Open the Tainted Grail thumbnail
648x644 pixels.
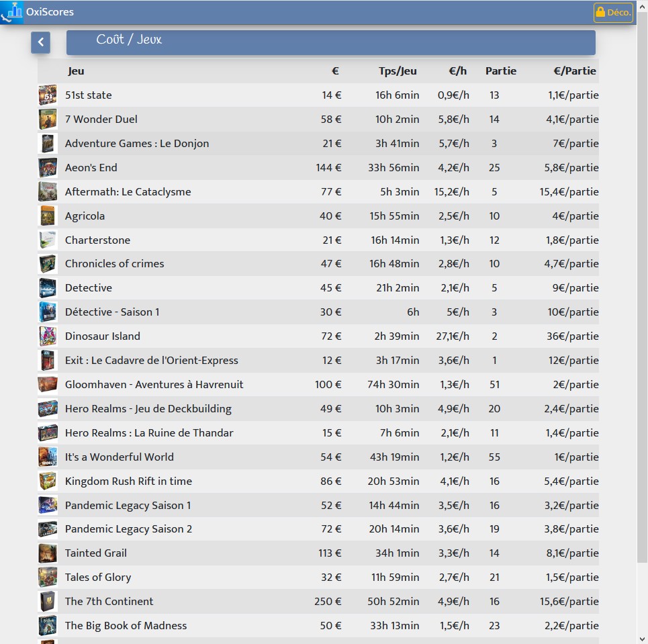click(48, 553)
